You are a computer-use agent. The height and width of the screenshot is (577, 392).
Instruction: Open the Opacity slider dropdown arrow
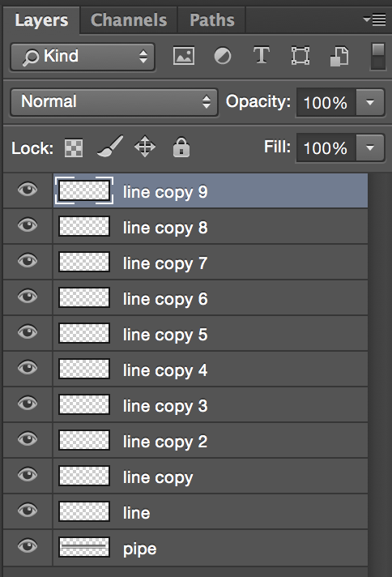pos(370,102)
